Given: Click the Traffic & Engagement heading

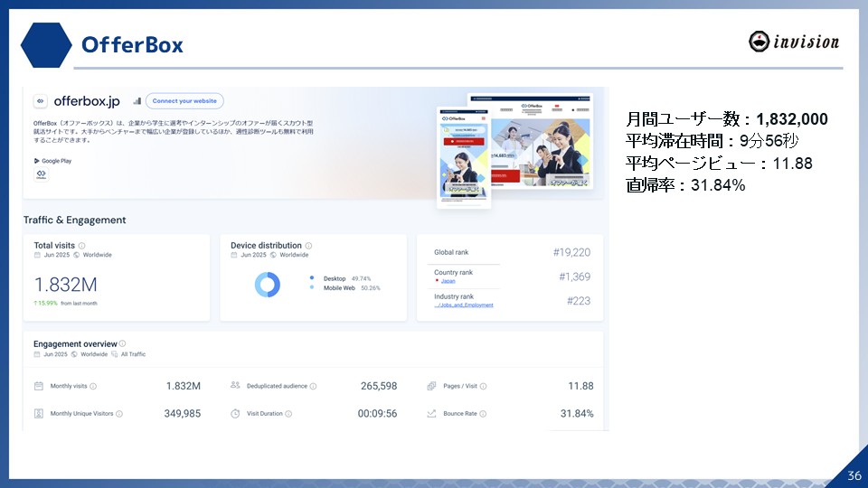Looking at the screenshot, I should point(75,221).
